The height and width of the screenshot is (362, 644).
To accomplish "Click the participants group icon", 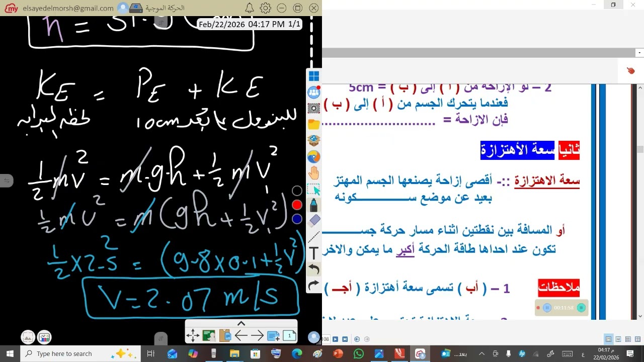I will (x=314, y=92).
